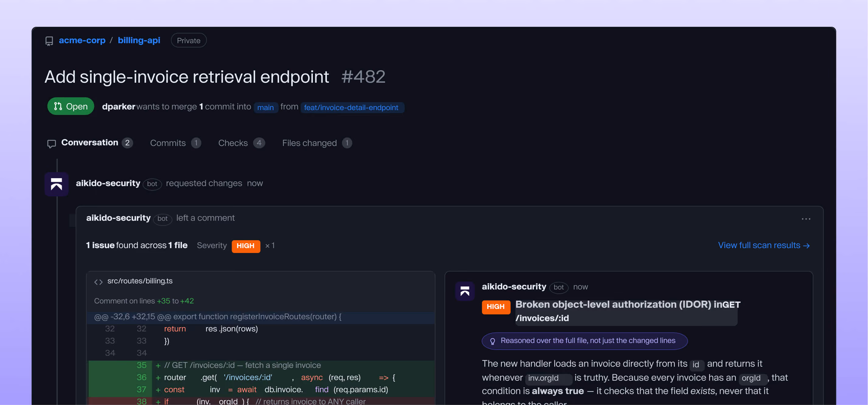
Task: Click line number 35 in the diff
Action: pos(142,365)
